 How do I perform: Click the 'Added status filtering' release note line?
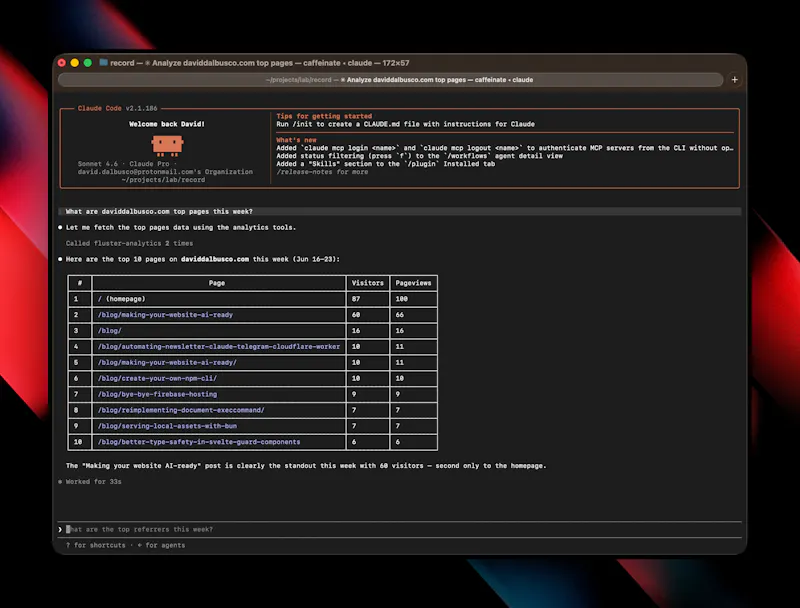(419, 156)
